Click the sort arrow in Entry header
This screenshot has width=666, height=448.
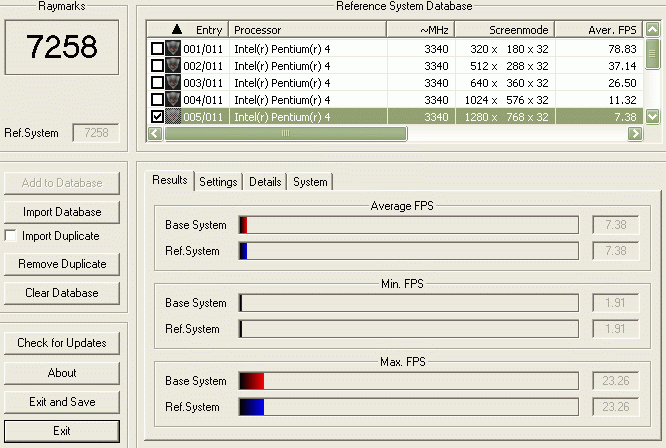click(x=177, y=29)
